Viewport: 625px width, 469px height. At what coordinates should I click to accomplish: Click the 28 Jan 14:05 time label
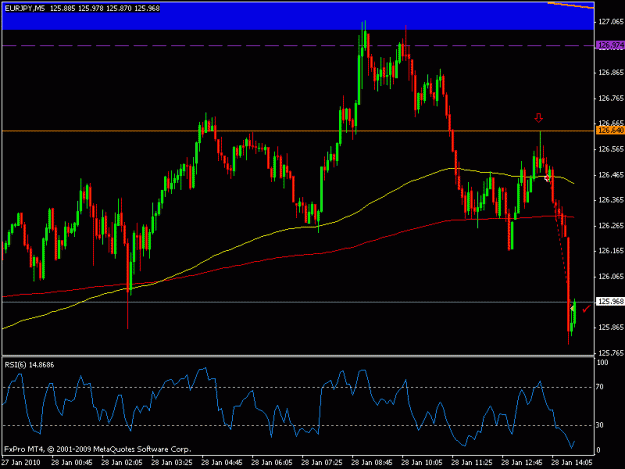pos(572,462)
